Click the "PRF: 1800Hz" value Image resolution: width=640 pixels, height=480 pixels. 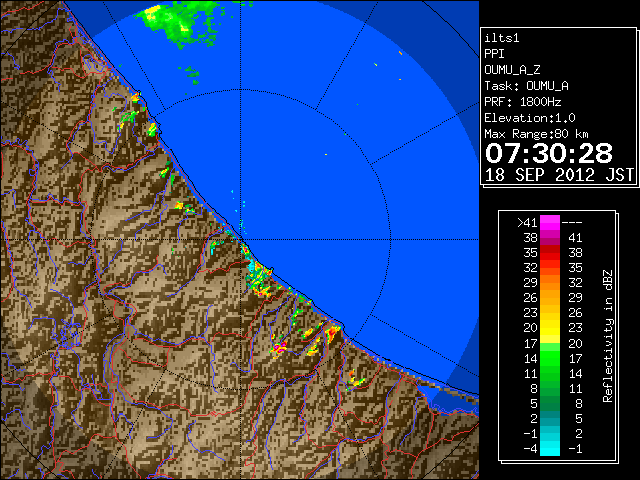[522, 102]
